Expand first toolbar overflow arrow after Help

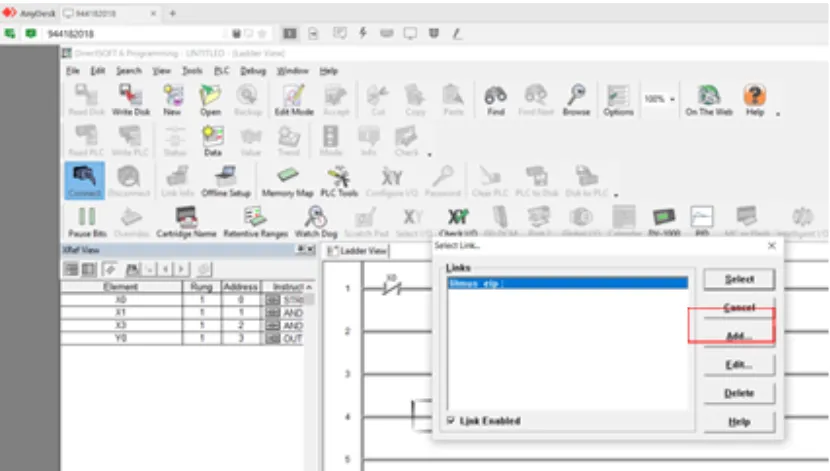tap(778, 114)
